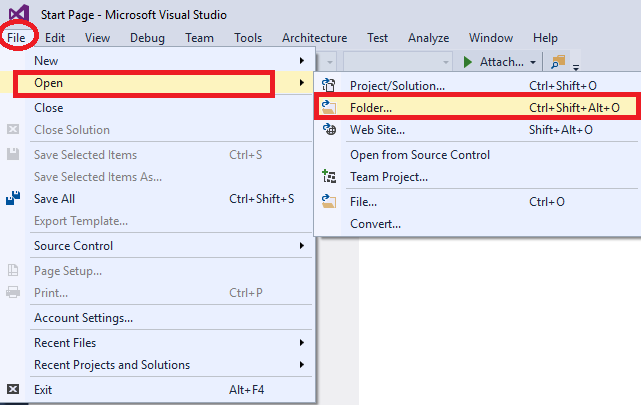This screenshot has width=641, height=405.
Task: Open toolbar overflow options arrow
Action: pyautogui.click(x=576, y=67)
